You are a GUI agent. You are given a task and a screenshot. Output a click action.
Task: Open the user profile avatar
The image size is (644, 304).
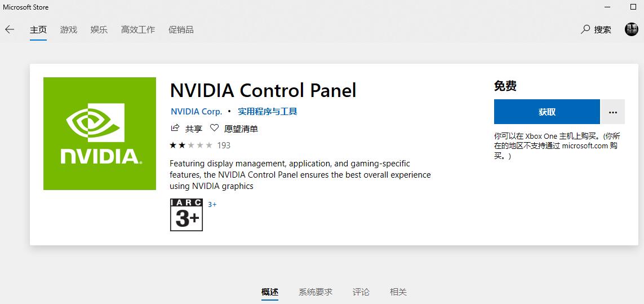(631, 29)
